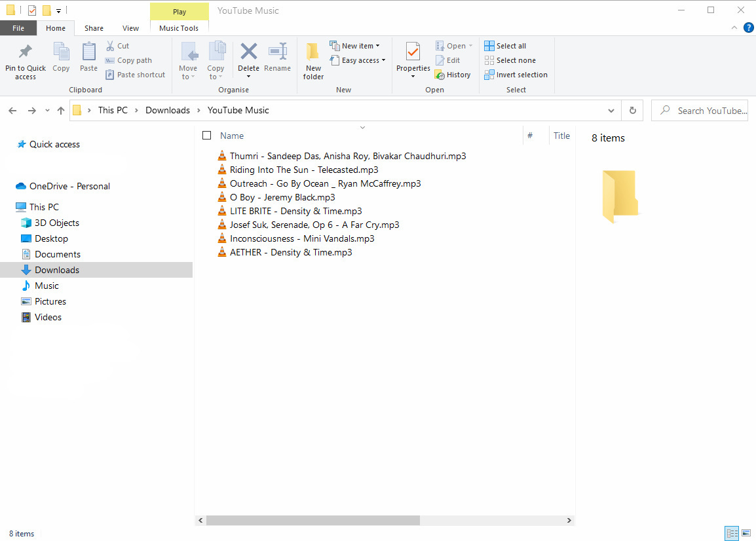Open the Move to dropdown
756x541 pixels.
(x=188, y=61)
